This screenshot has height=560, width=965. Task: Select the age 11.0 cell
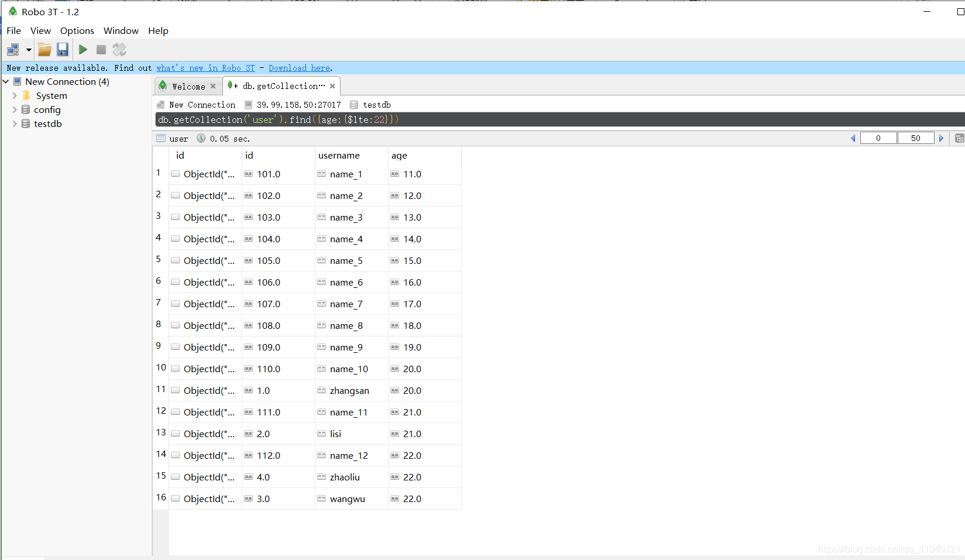pyautogui.click(x=425, y=174)
